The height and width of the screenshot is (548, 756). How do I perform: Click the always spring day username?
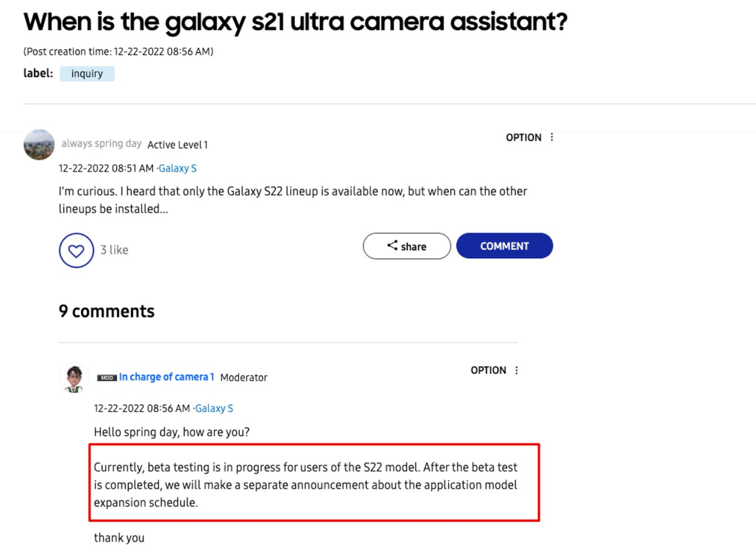[101, 144]
